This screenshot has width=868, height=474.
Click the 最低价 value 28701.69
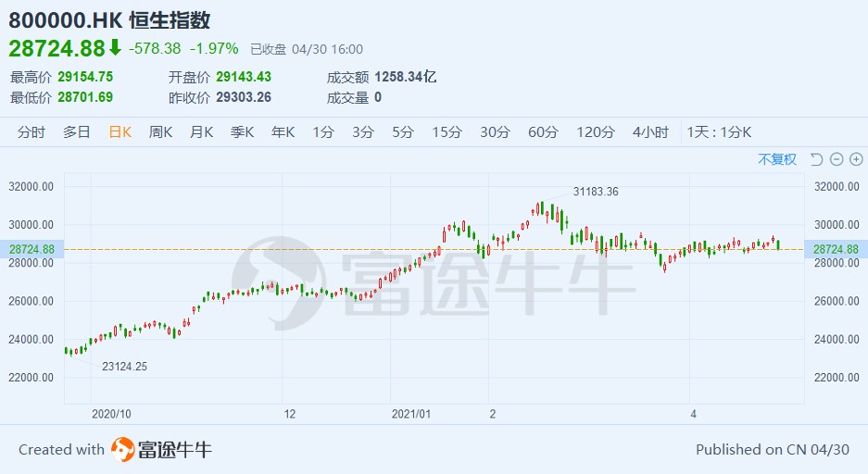point(85,97)
